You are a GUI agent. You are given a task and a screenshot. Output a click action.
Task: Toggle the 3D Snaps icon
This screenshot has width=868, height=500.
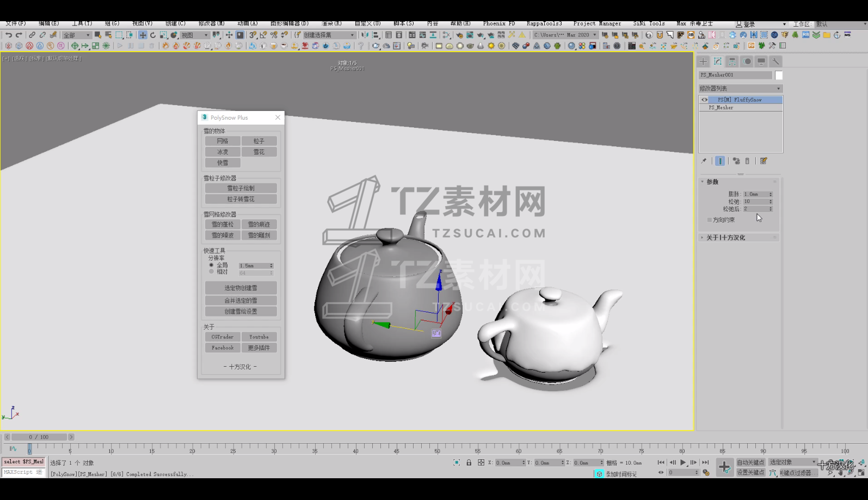253,35
